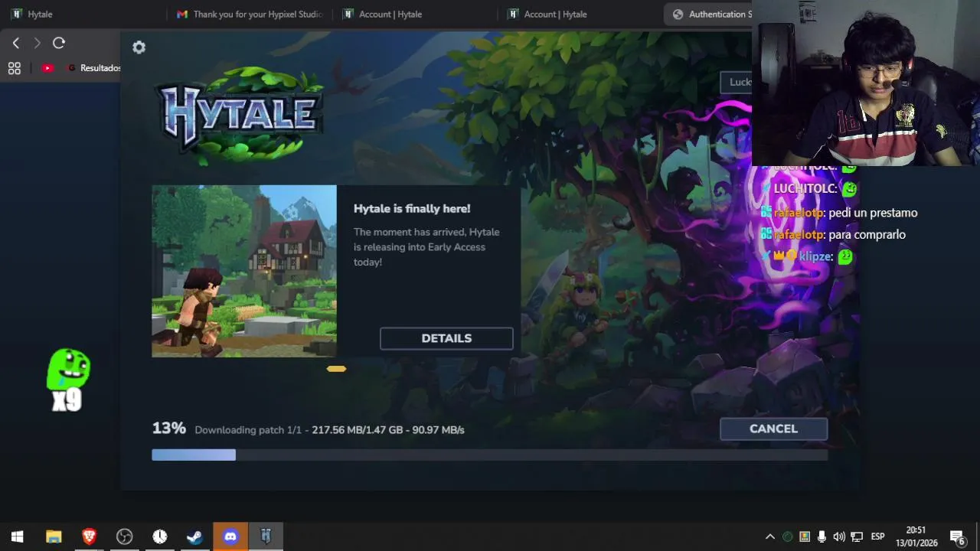Change the ESP input language

[877, 536]
